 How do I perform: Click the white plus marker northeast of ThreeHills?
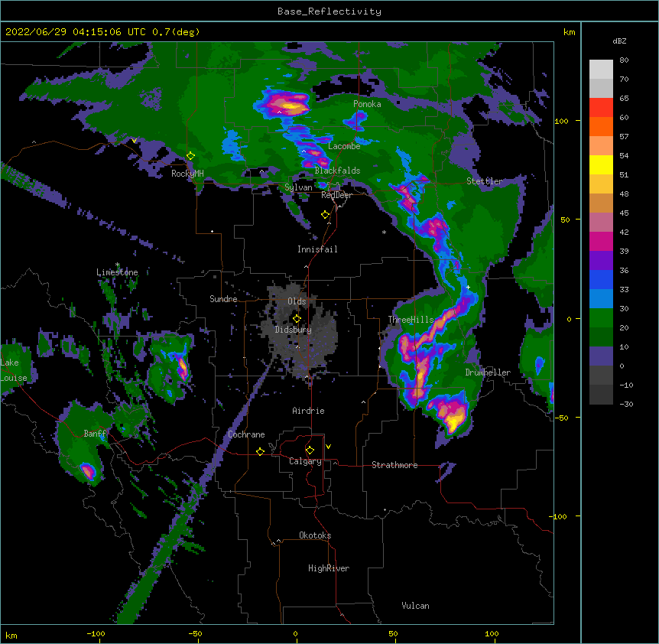468,287
